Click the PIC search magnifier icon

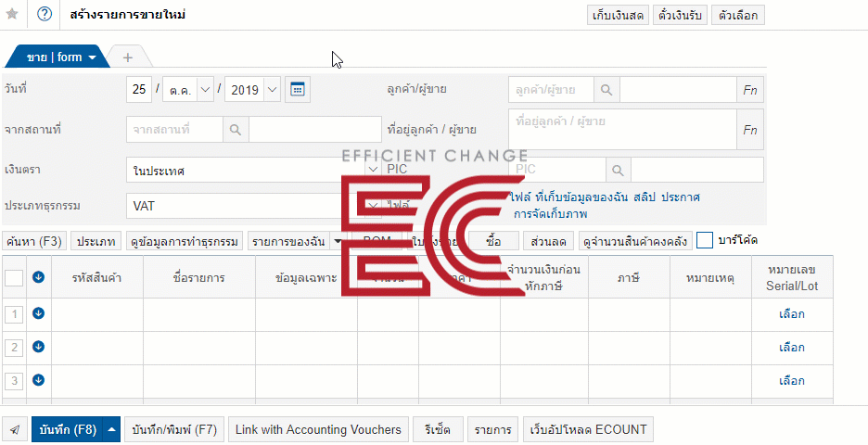pos(619,170)
